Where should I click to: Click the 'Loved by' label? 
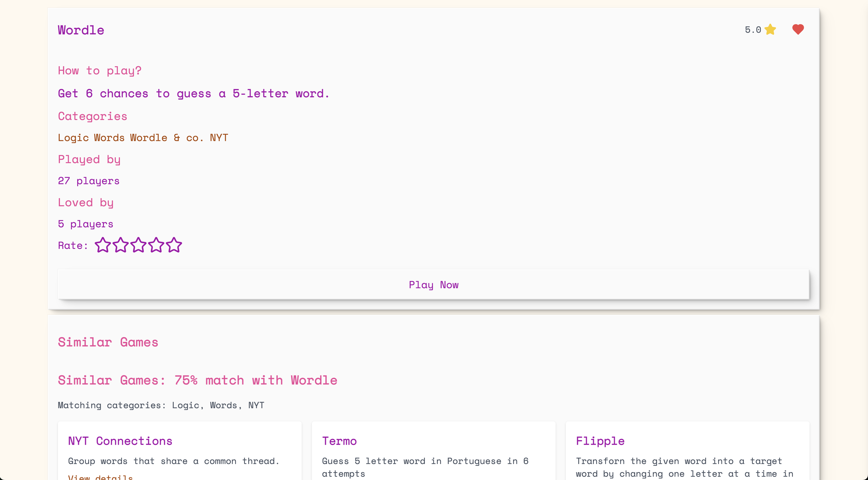86,203
